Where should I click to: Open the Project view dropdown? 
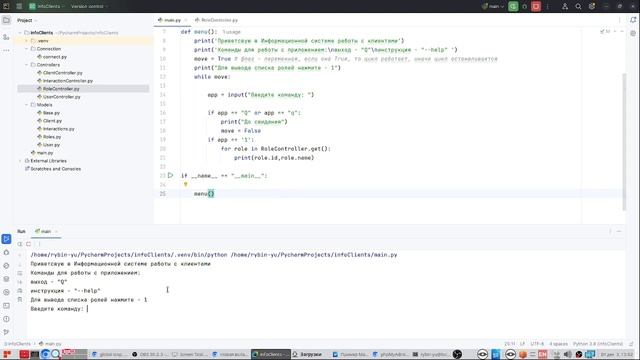[27, 20]
